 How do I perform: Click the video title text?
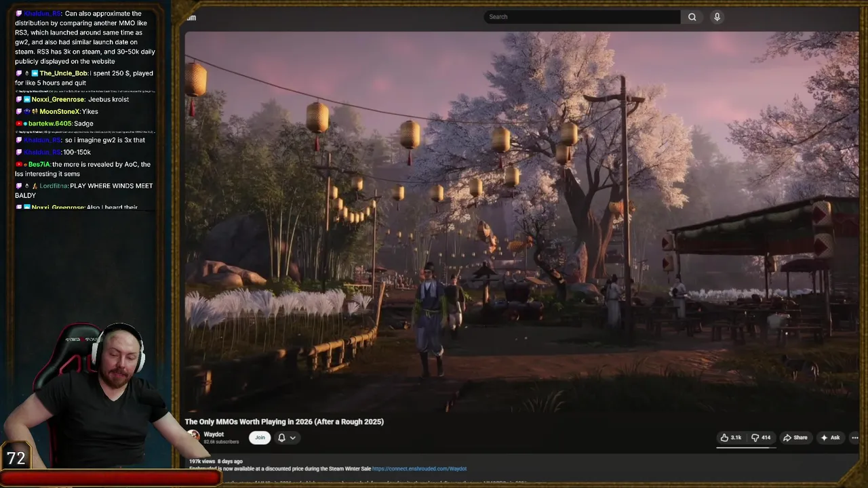pos(284,422)
